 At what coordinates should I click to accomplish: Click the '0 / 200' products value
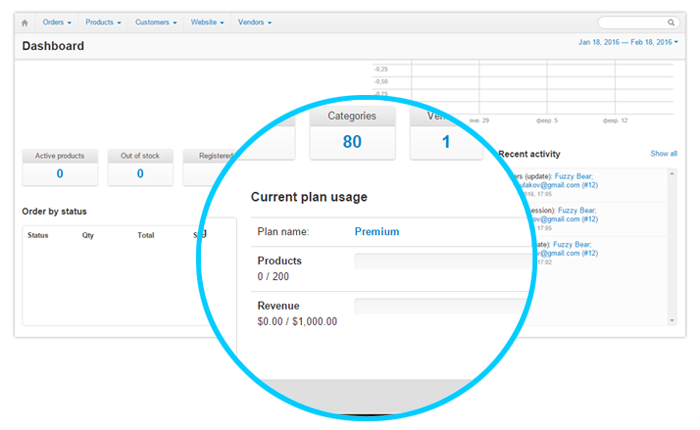273,276
